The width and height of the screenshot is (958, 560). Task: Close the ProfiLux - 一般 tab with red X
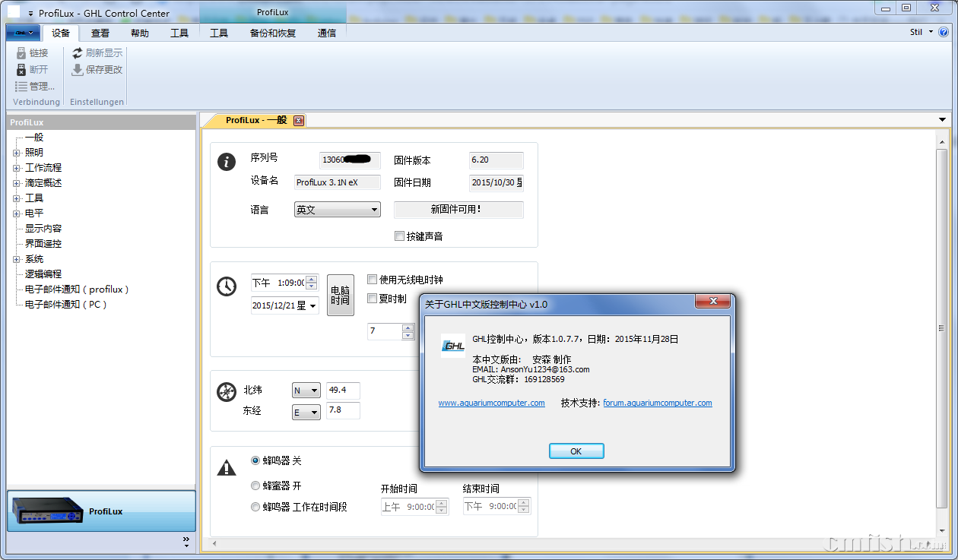pos(299,120)
